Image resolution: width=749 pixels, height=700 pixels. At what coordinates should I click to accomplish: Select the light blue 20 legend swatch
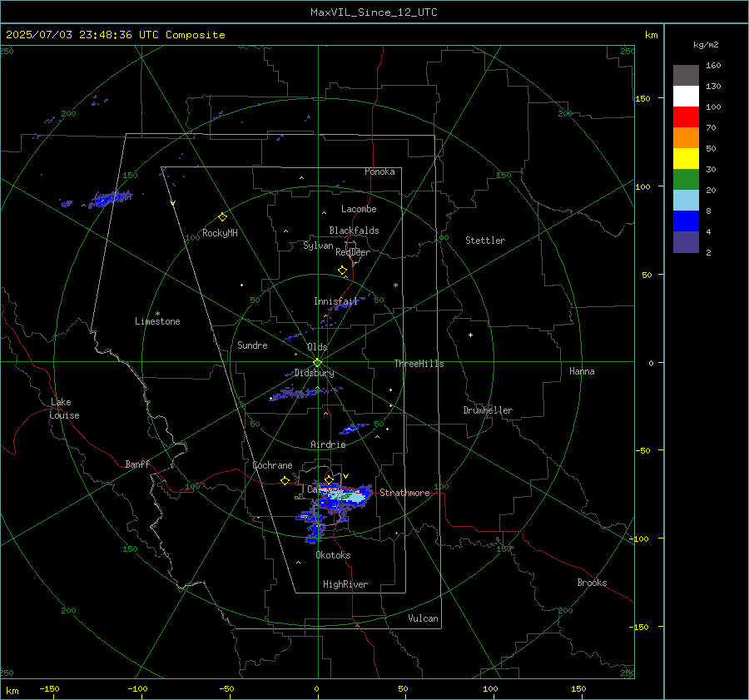(686, 201)
